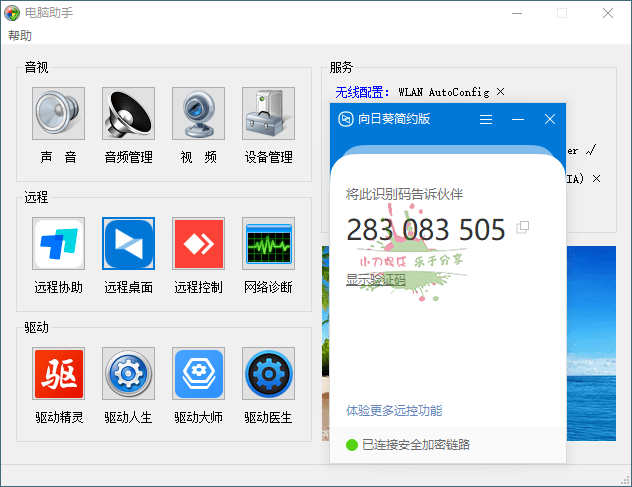Open 设备管理 device manager

(x=268, y=113)
